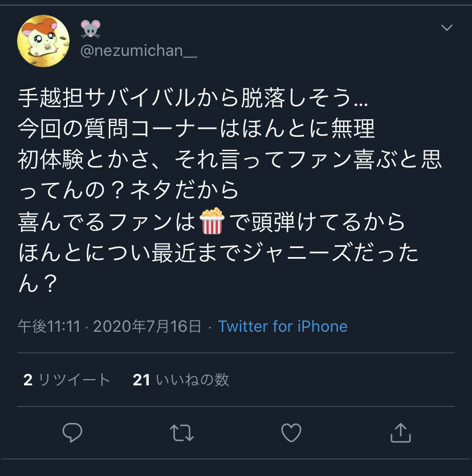Expand the tweet options chevron
472x476 pixels.
[x=447, y=27]
